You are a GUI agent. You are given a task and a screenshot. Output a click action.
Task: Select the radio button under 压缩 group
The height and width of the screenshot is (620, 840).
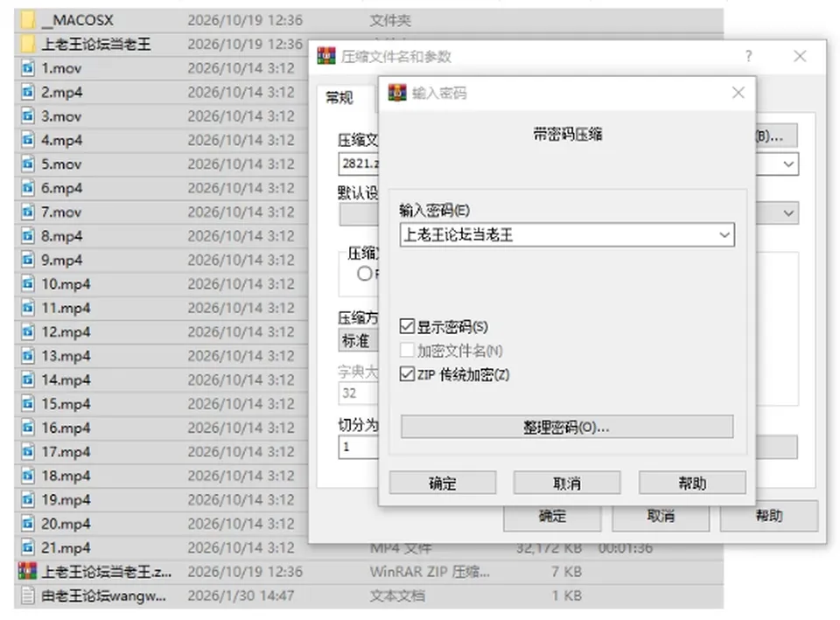(365, 274)
